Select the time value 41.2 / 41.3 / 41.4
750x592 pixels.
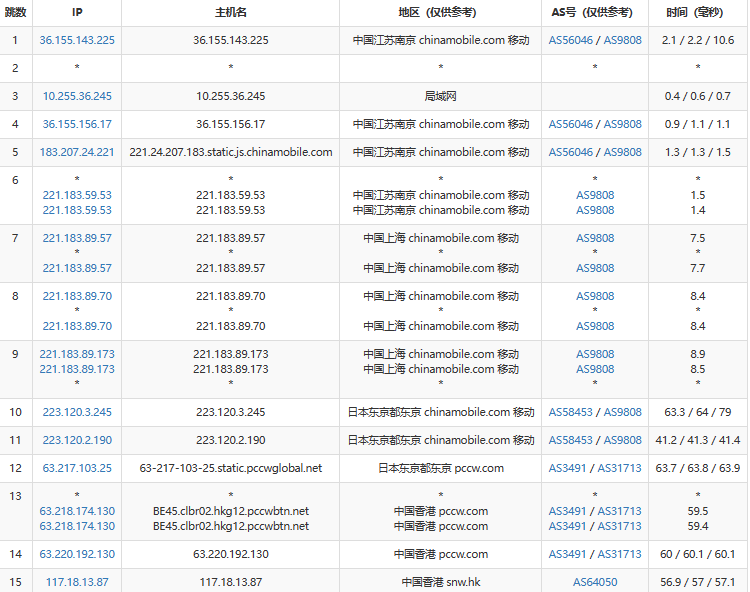coord(698,440)
